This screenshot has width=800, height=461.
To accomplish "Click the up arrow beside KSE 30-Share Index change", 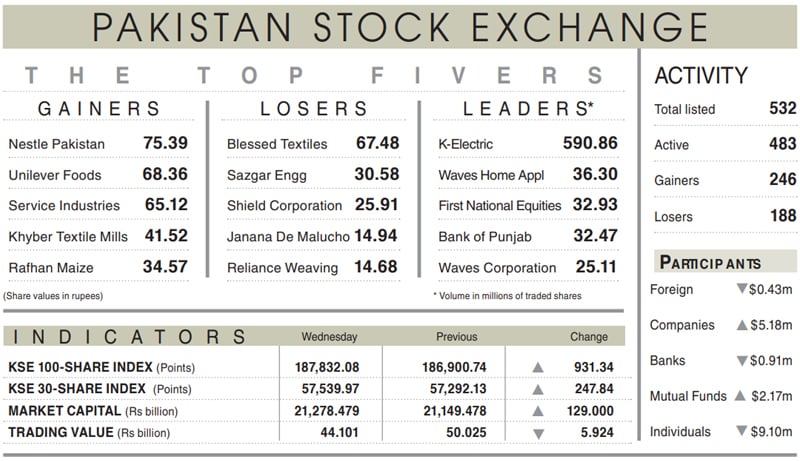I will (x=538, y=389).
